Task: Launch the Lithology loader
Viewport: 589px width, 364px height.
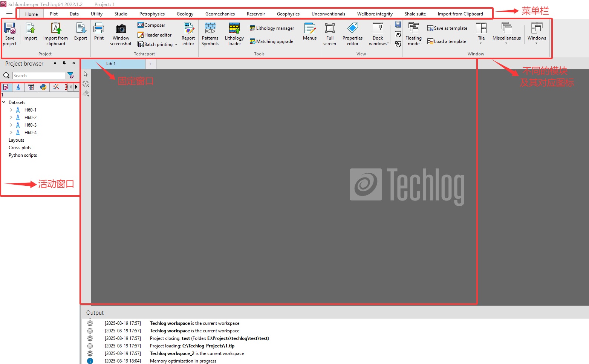Action: pos(234,34)
